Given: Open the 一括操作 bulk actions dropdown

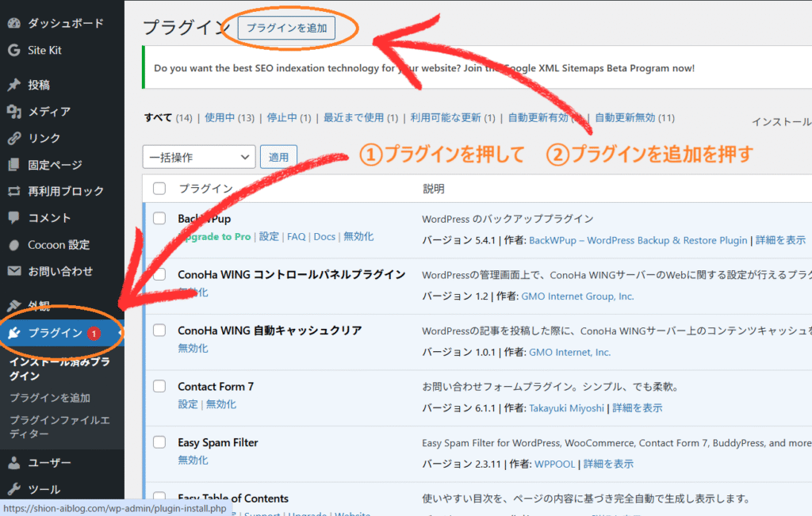Looking at the screenshot, I should (199, 157).
